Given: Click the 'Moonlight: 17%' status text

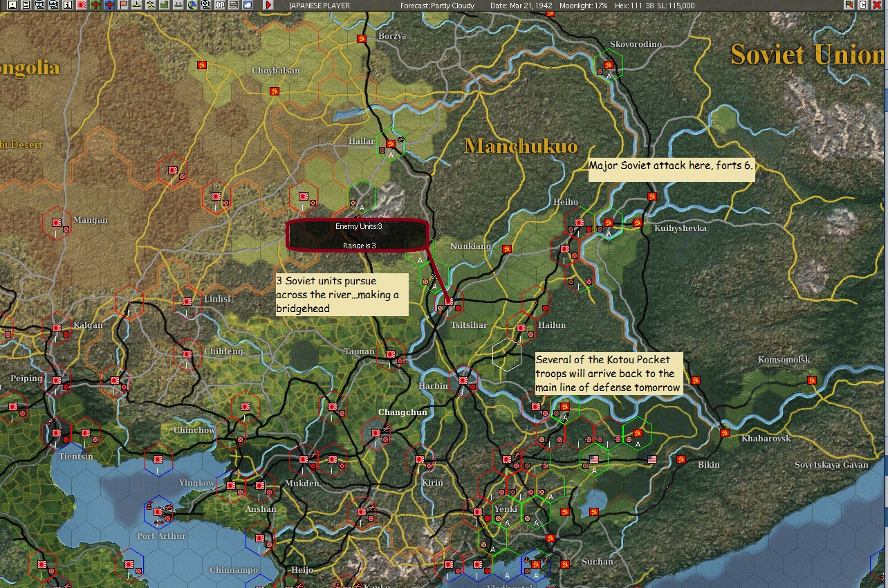Looking at the screenshot, I should pyautogui.click(x=584, y=6).
